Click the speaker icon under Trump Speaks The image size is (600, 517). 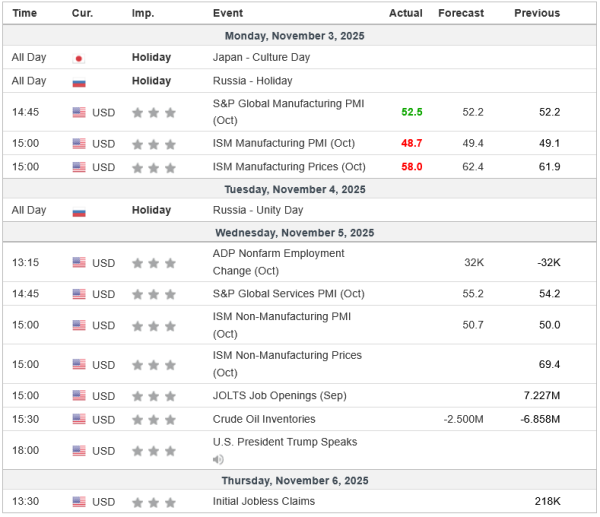coord(218,459)
